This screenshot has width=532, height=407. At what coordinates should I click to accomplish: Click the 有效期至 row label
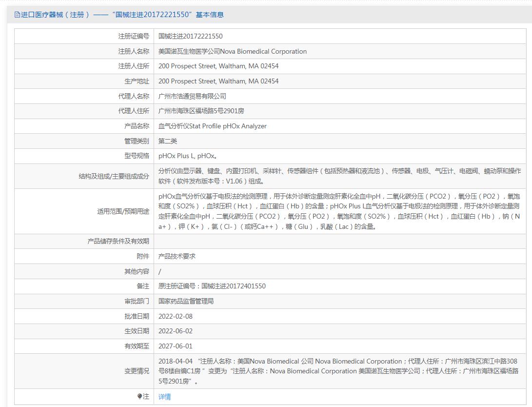[137, 346]
